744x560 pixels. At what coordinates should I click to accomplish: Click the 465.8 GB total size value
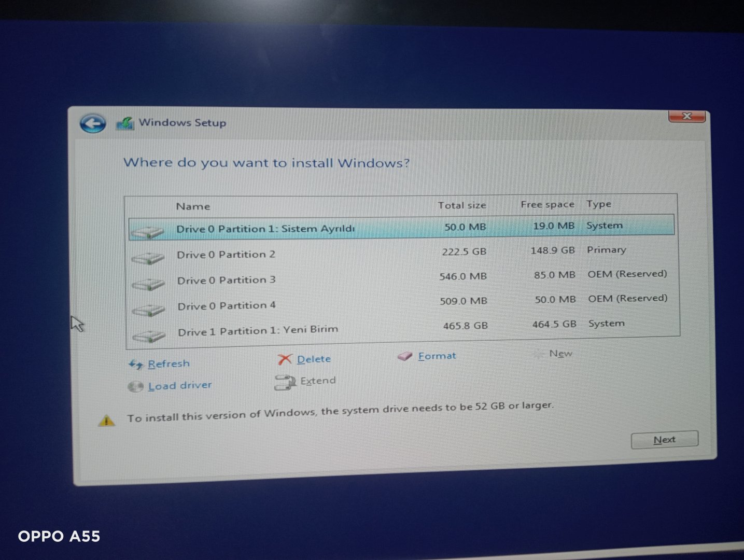(x=465, y=326)
